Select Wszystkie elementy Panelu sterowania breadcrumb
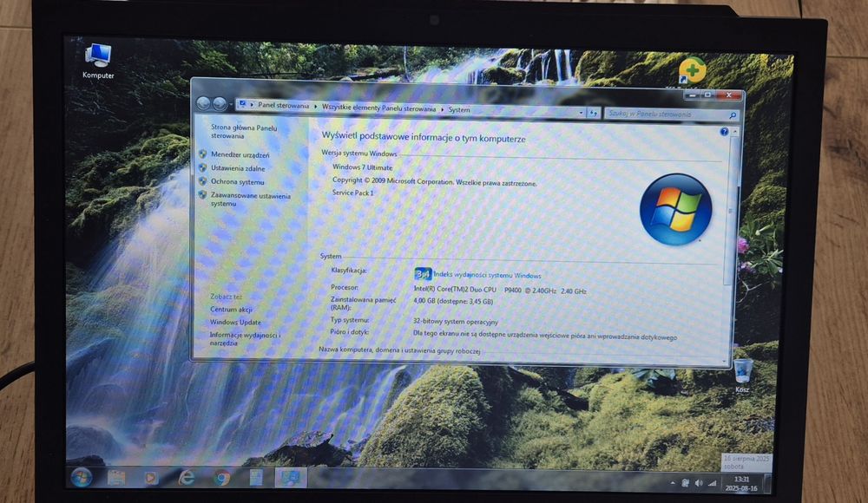This screenshot has height=503, width=868. (x=378, y=108)
